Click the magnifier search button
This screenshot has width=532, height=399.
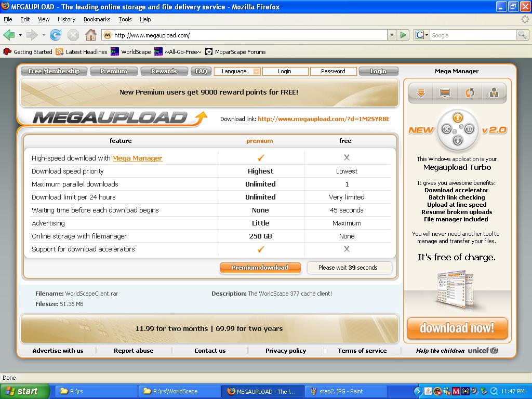coord(522,35)
